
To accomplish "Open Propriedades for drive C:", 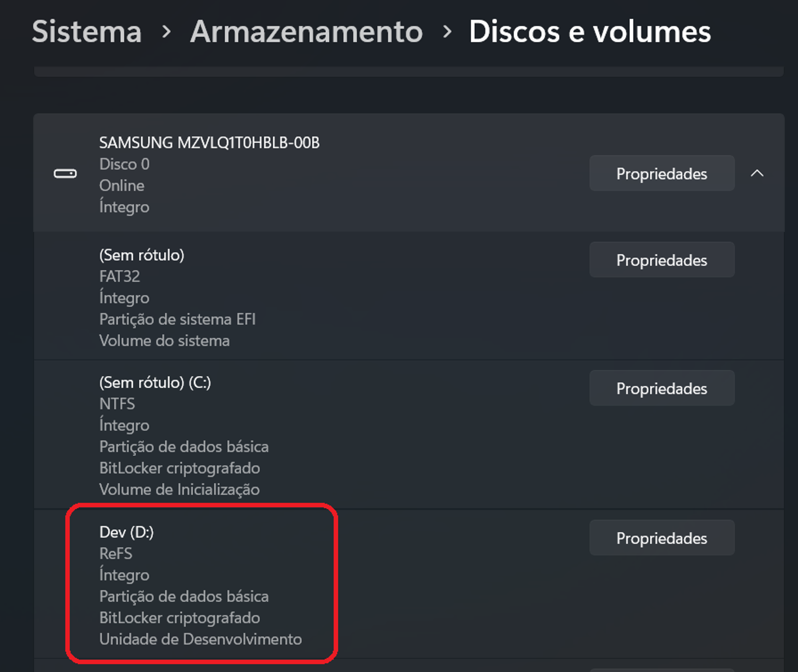I will click(x=661, y=388).
